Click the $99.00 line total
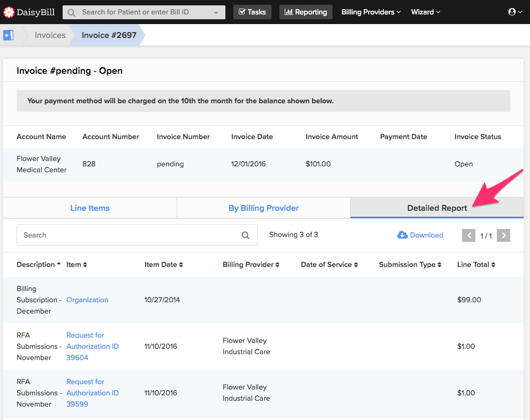The height and width of the screenshot is (420, 530). pos(469,300)
